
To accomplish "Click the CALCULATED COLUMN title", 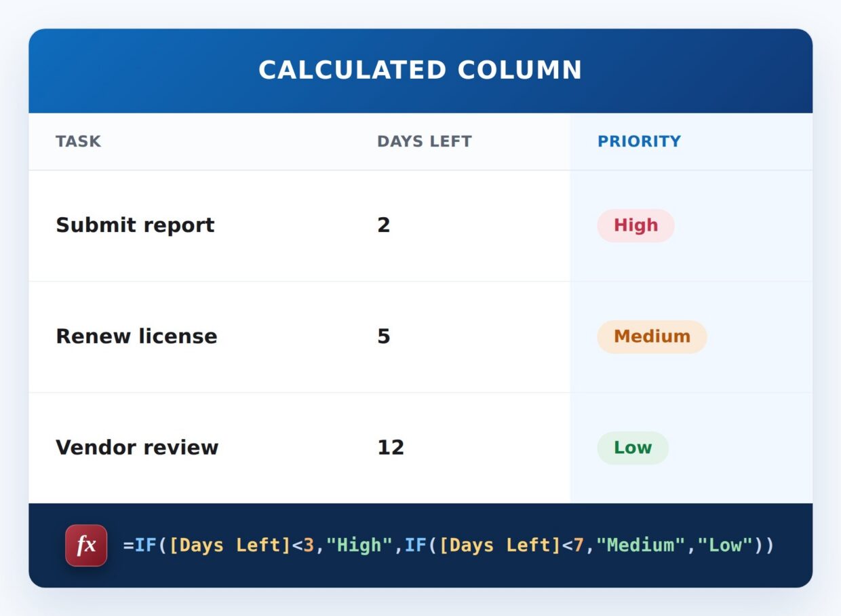I will [x=420, y=71].
